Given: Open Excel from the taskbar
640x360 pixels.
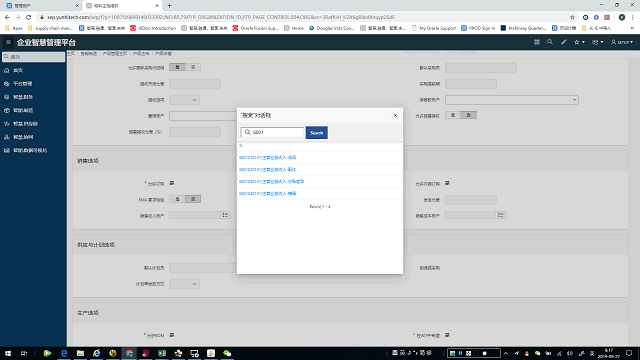Looking at the screenshot, I should point(162,353).
